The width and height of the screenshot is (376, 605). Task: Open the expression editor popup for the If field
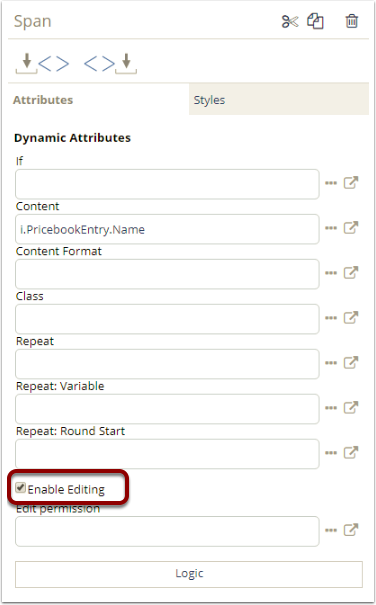(351, 183)
